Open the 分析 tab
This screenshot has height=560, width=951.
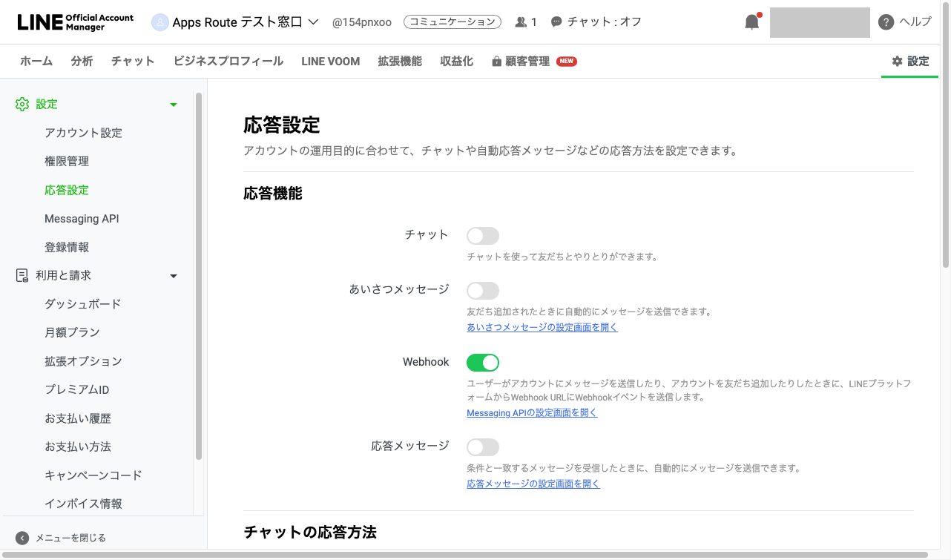tap(82, 62)
